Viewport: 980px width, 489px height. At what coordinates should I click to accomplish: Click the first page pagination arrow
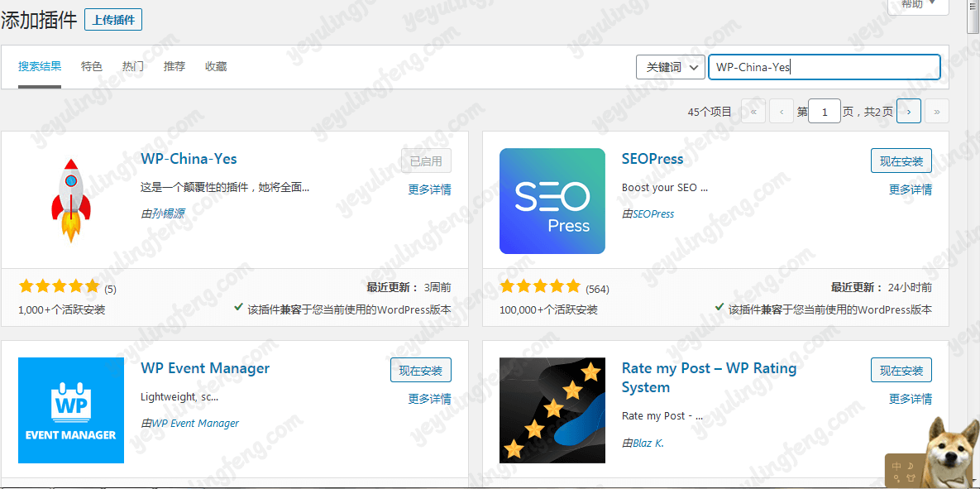[753, 112]
